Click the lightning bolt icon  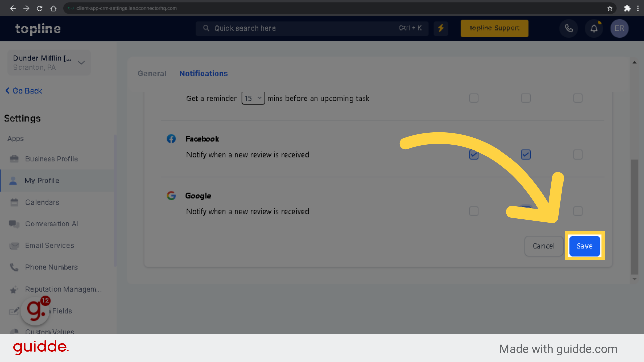[x=442, y=28]
